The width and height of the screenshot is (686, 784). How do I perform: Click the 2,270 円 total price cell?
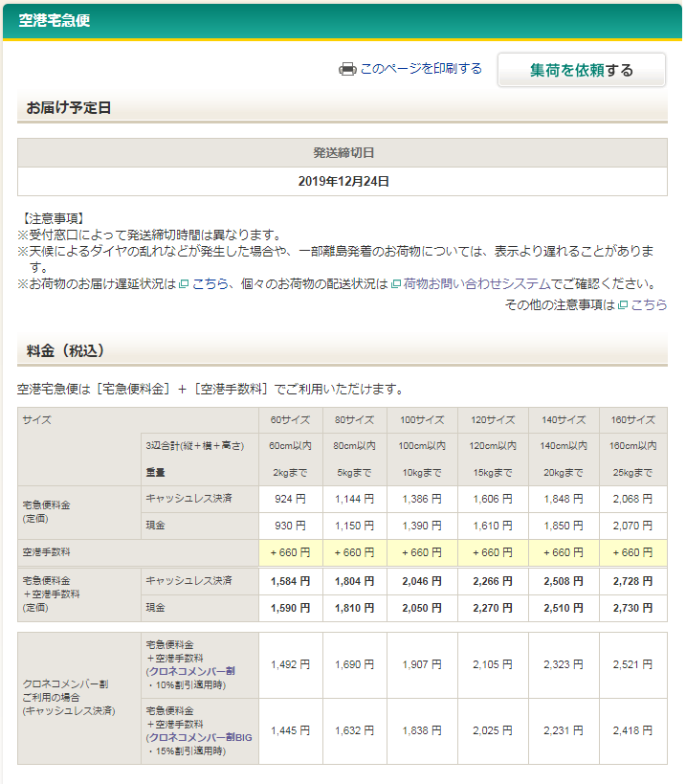point(493,608)
